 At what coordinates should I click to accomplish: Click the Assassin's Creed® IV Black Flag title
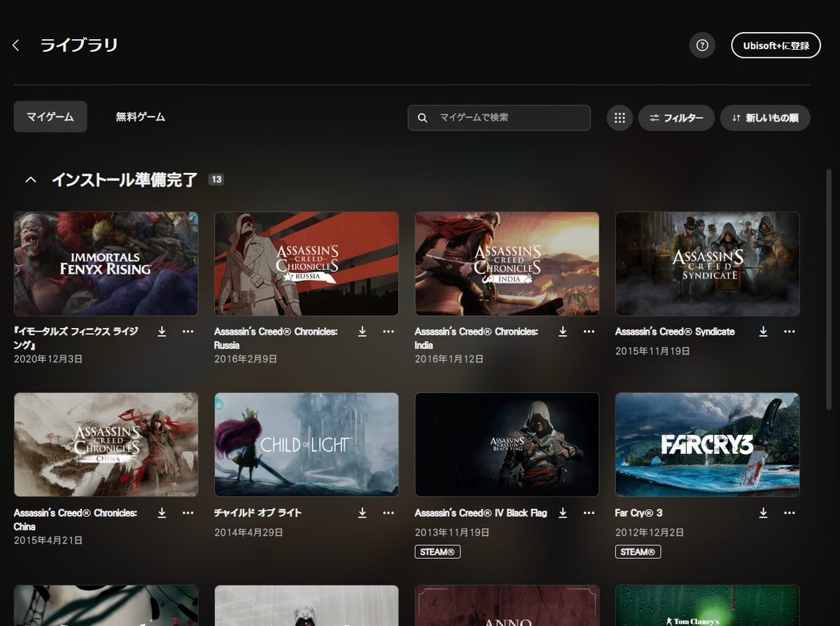(x=481, y=513)
